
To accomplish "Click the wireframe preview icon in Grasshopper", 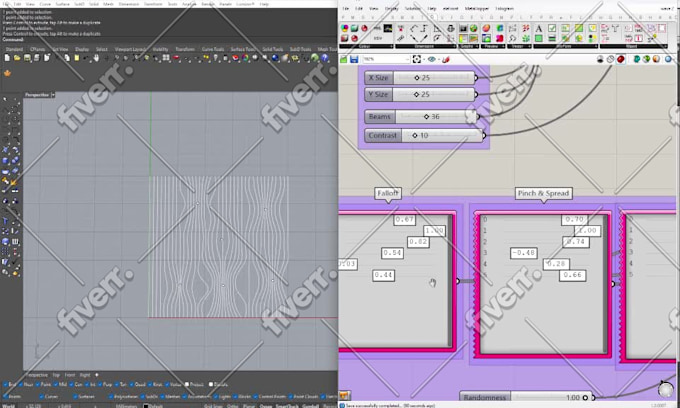I will coord(610,59).
